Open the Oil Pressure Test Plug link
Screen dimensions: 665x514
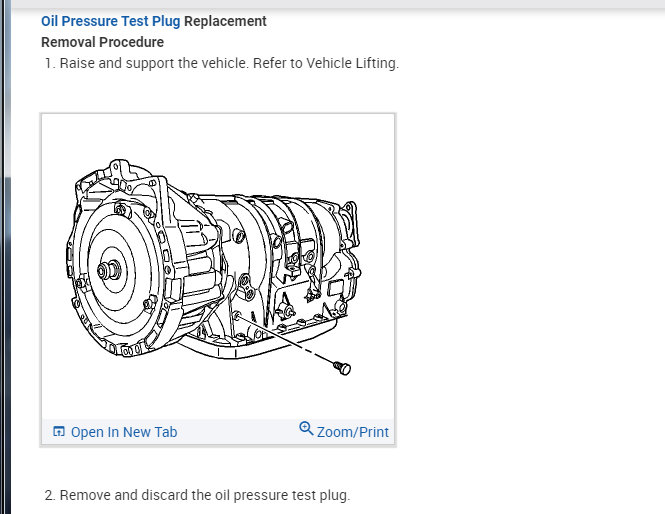pos(110,21)
